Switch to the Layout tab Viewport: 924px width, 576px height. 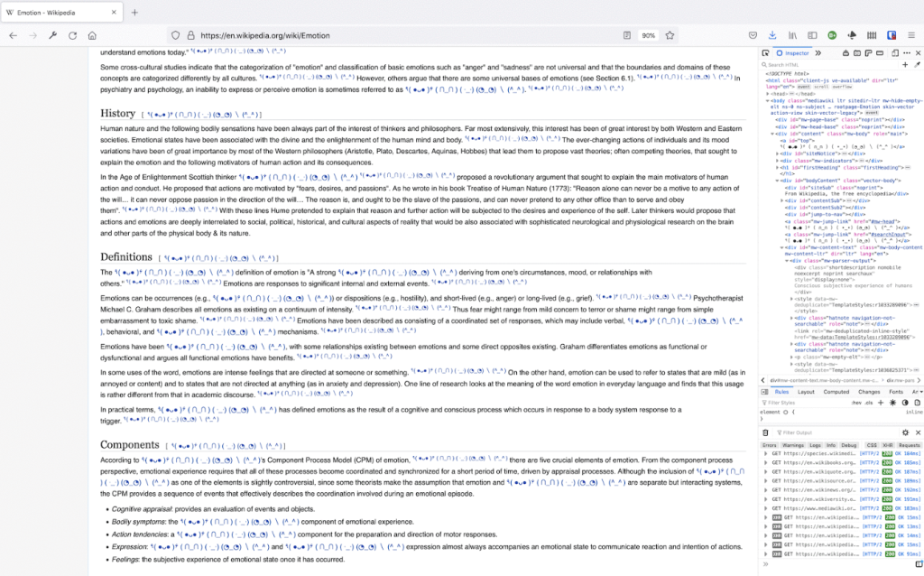(807, 392)
